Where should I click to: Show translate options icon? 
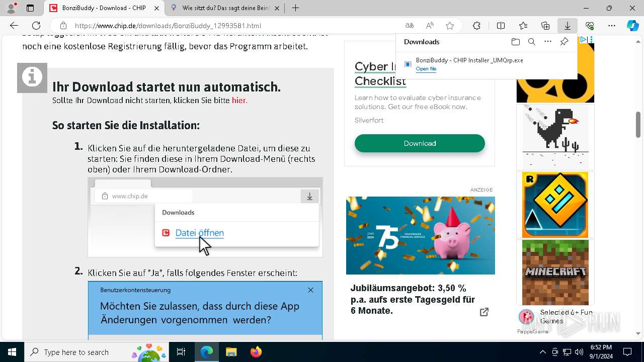[410, 26]
